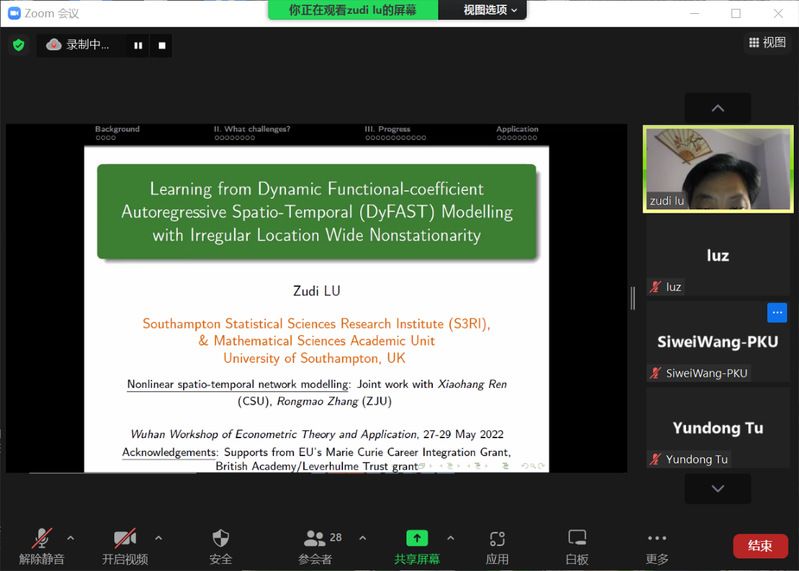Expand video options arrow beside camera
The width and height of the screenshot is (799, 571).
click(x=158, y=537)
